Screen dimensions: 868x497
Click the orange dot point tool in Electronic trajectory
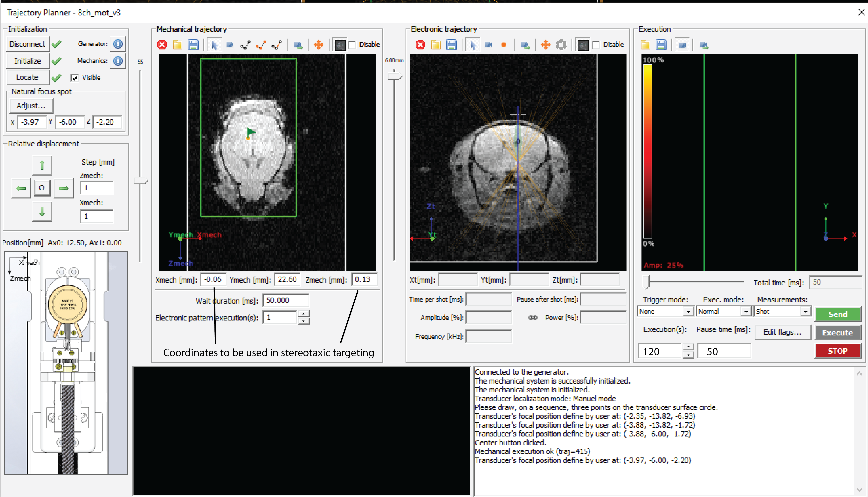pyautogui.click(x=503, y=45)
